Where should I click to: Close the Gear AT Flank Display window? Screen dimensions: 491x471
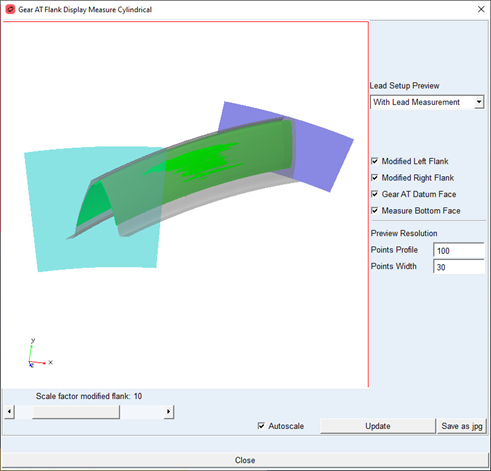tap(481, 9)
